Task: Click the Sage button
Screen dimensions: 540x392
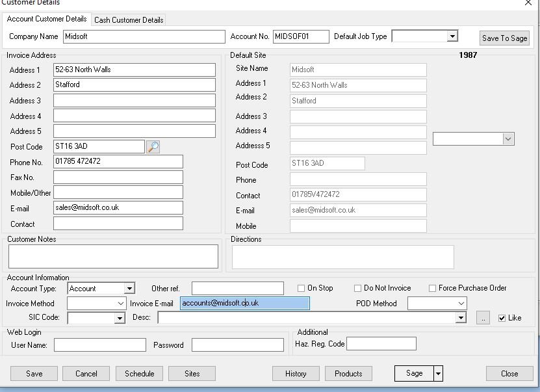Action: point(414,373)
